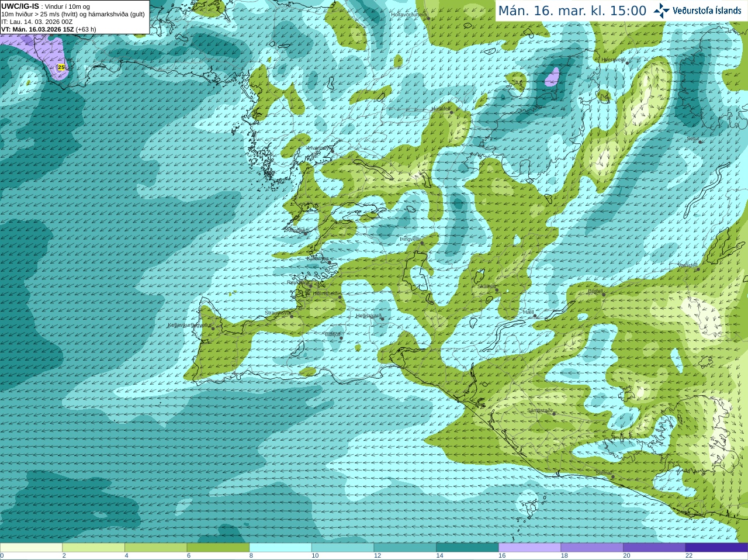Select the 10–12 m/s light teal legend swatch

pyautogui.click(x=342, y=548)
